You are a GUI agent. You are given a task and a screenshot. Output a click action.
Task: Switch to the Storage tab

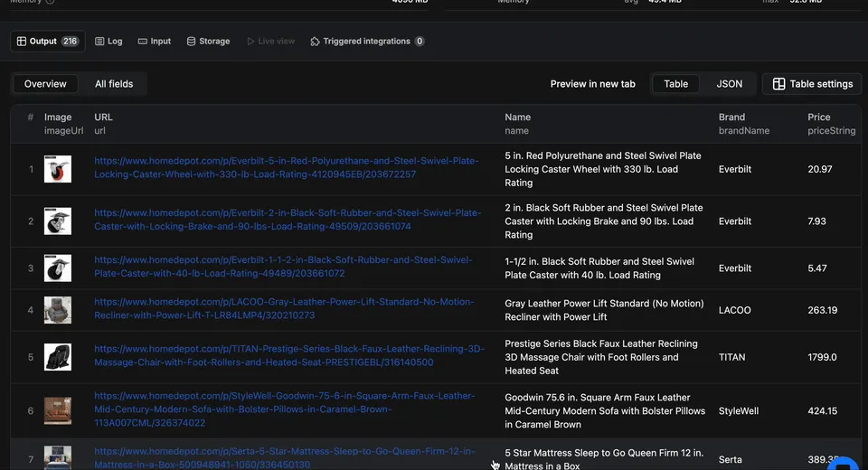208,42
